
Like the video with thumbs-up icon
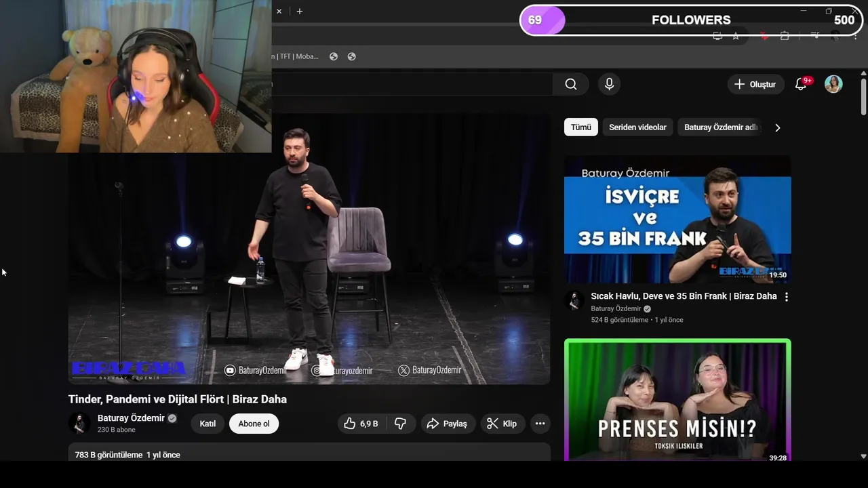click(349, 424)
